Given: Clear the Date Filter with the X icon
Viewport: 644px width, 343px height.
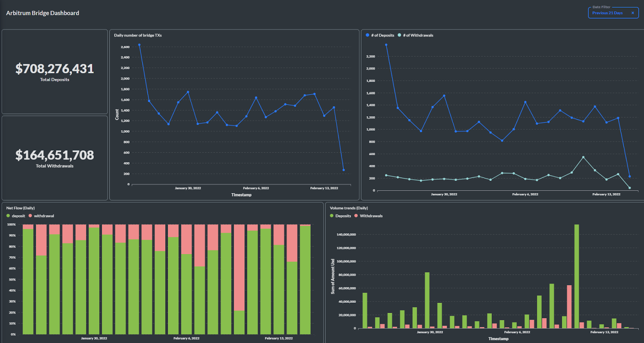Looking at the screenshot, I should 632,13.
